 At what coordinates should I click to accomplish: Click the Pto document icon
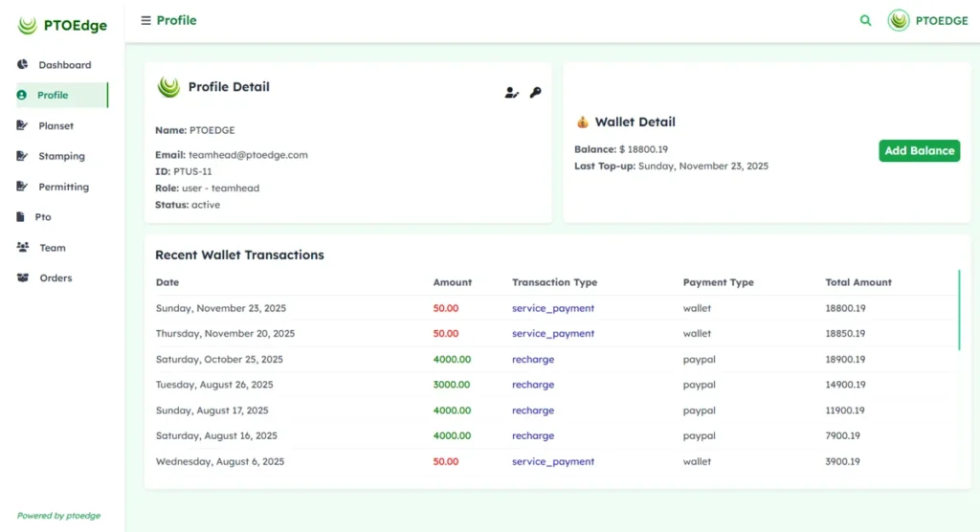[x=21, y=217]
